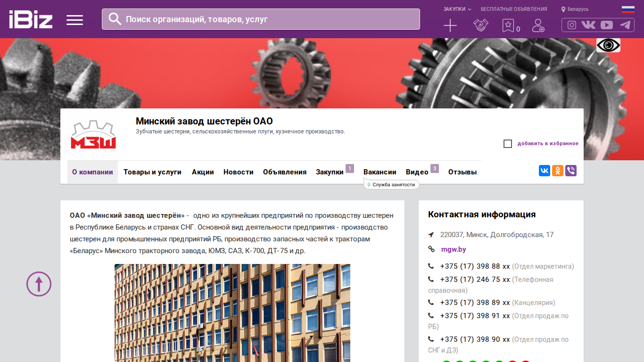
Task: Click the 'Служба занятости' badge
Action: point(391,185)
